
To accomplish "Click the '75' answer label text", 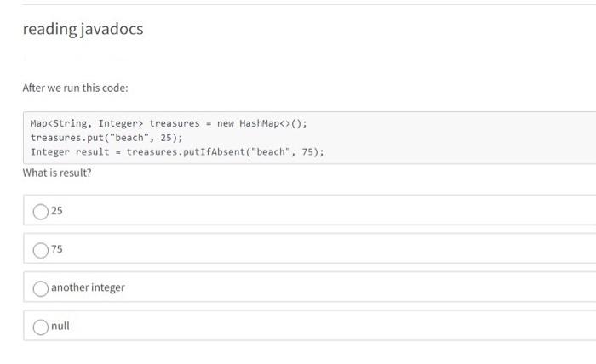I will tap(57, 249).
